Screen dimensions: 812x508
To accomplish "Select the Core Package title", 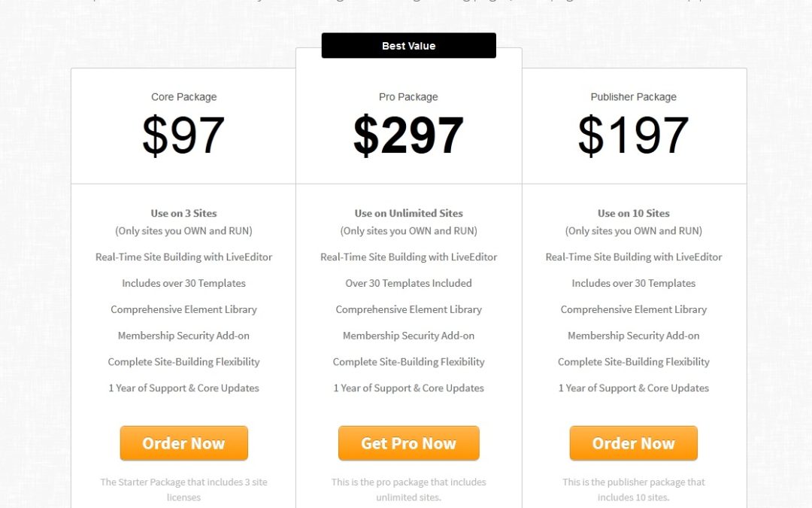I will (184, 97).
